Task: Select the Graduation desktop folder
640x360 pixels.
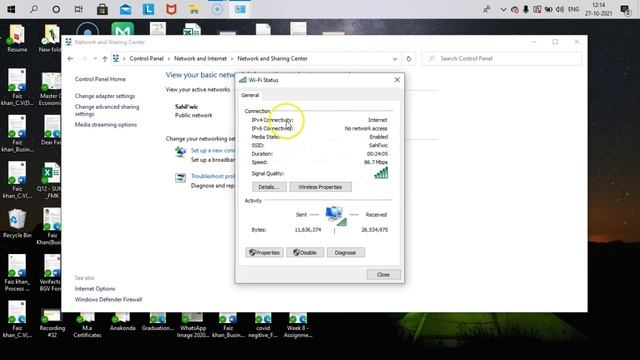Action: tap(158, 322)
